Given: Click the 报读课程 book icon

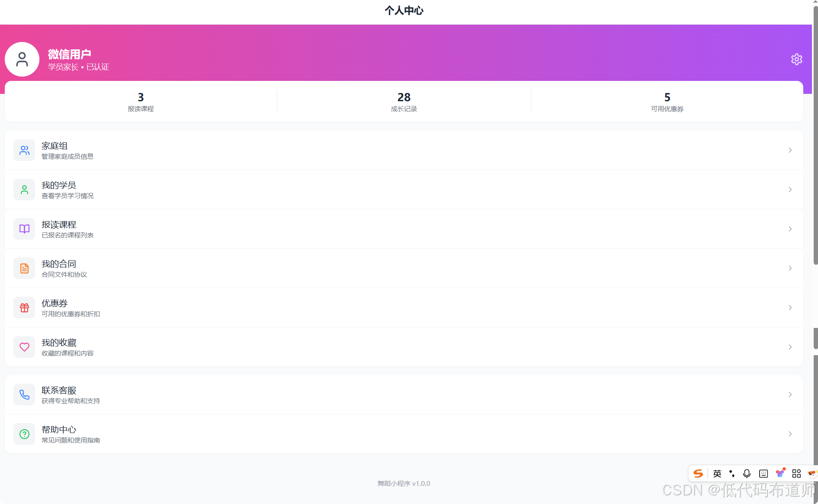Looking at the screenshot, I should pos(24,229).
